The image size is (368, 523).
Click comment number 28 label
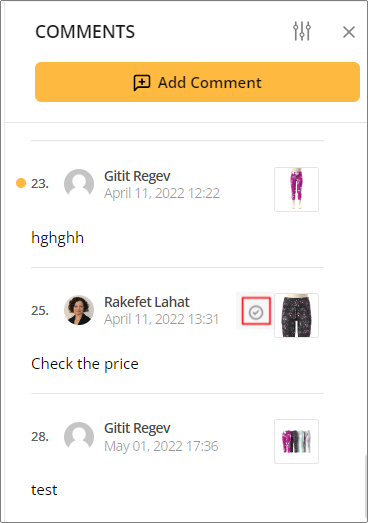40,437
